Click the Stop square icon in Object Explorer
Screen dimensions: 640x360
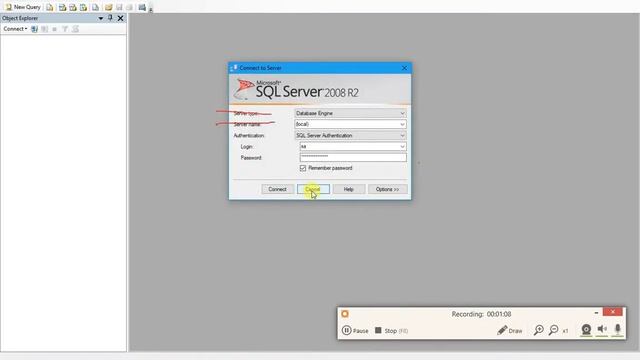point(54,29)
